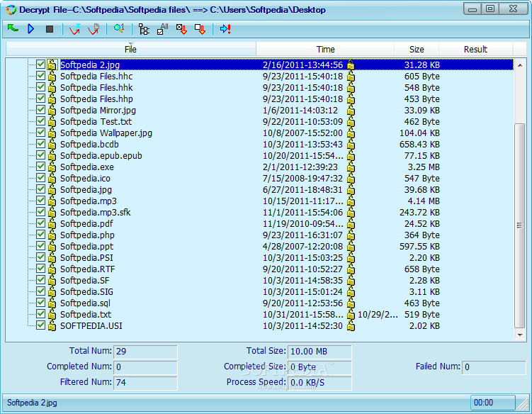The image size is (532, 414).
Task: Click the Process Speed field
Action: coord(319,382)
